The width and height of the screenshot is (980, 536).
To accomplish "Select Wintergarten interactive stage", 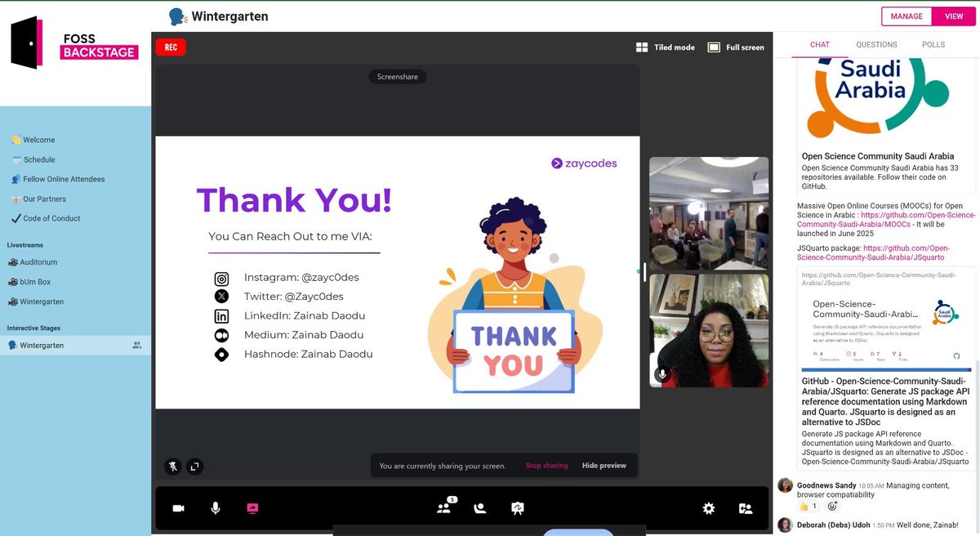I will [75, 346].
